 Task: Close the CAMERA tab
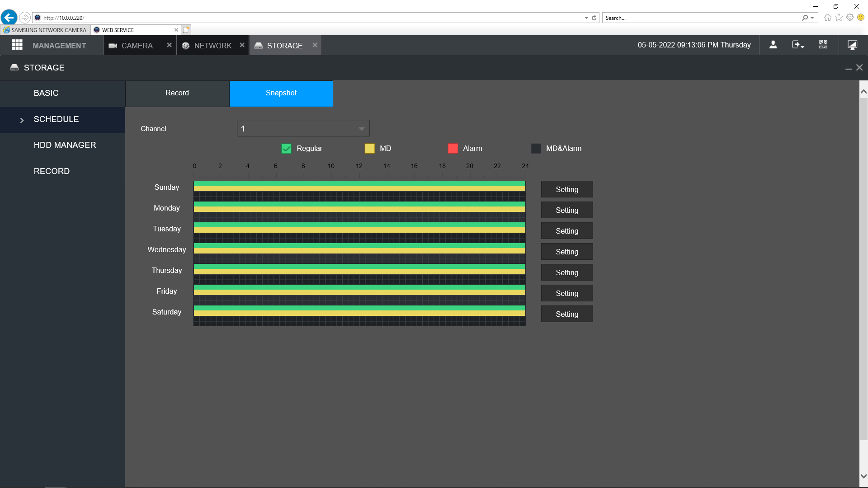click(169, 45)
